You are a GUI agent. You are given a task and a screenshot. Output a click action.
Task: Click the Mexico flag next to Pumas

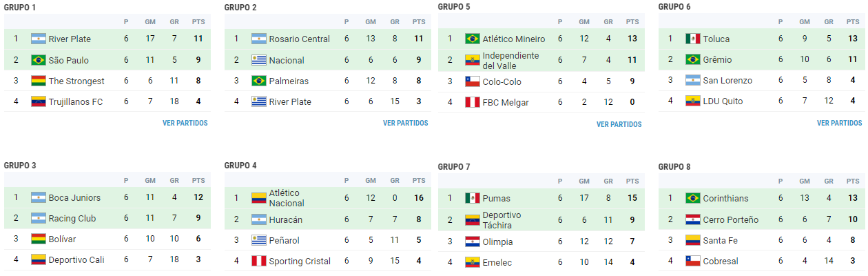(x=473, y=198)
